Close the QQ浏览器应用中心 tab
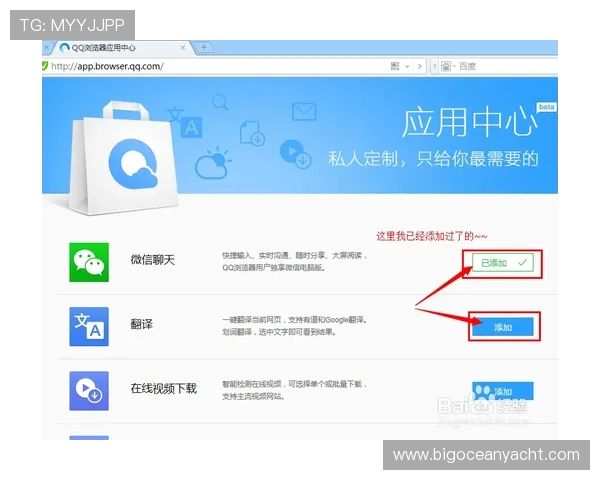 click(183, 47)
